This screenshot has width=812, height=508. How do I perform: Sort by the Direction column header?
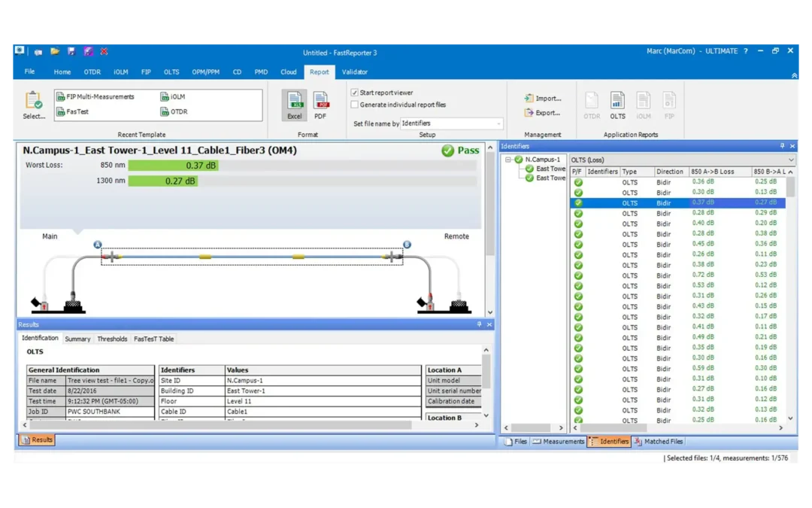tap(671, 172)
